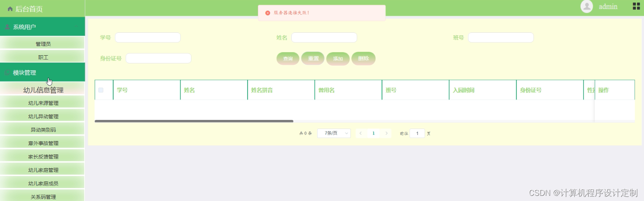644x201 pixels.
Task: Click the admin avatar icon
Action: point(587,6)
